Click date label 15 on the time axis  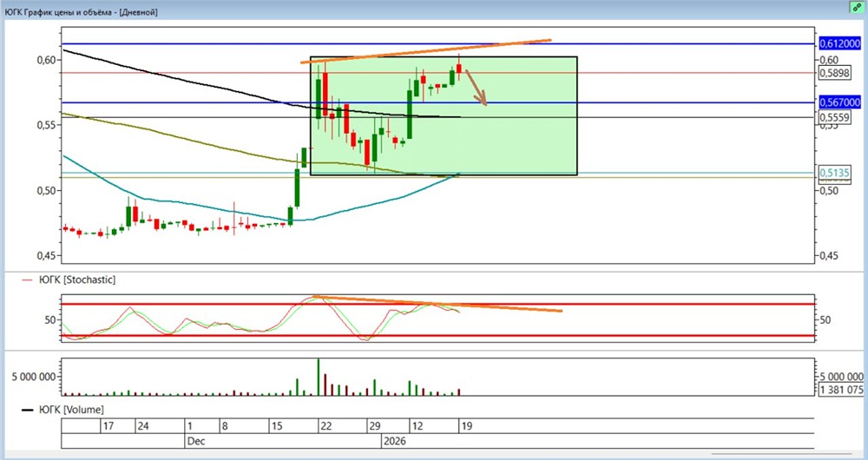point(278,427)
